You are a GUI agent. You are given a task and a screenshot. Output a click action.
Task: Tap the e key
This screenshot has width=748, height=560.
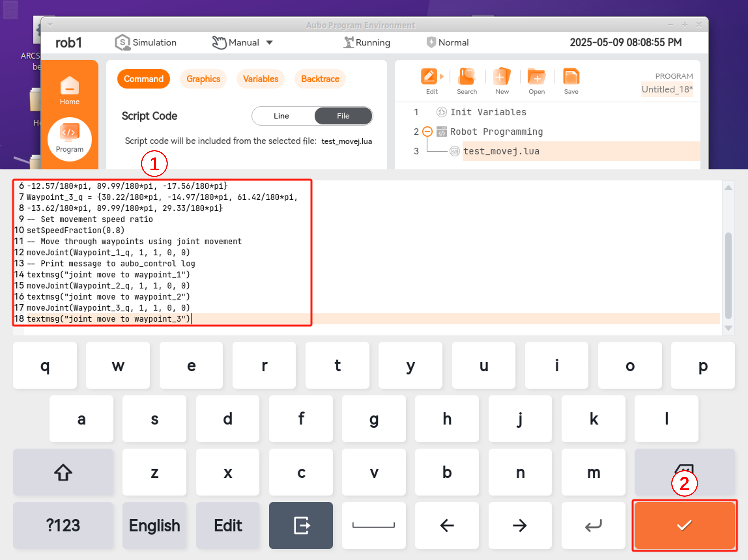[x=191, y=365]
